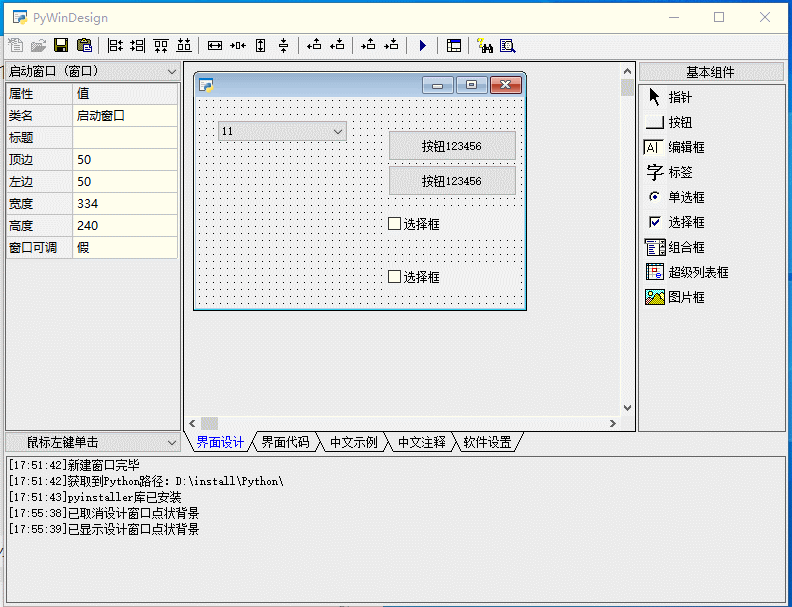
Task: Click the make same height icon
Action: (x=261, y=45)
